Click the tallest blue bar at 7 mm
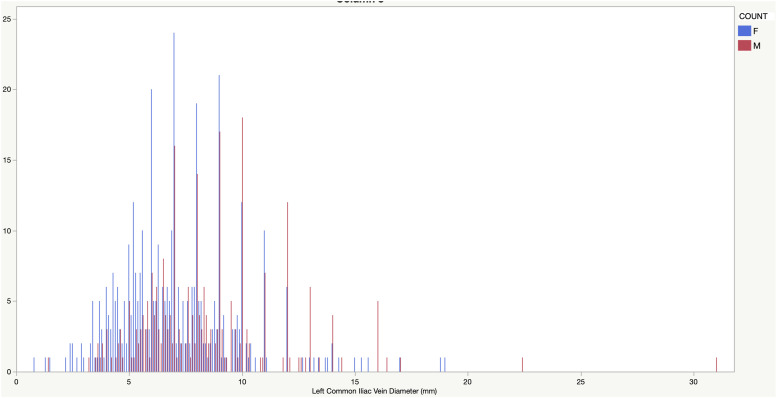The height and width of the screenshot is (398, 777). 173,202
